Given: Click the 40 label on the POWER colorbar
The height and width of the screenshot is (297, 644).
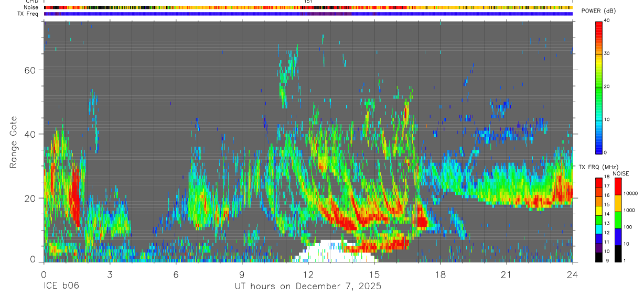Looking at the screenshot, I should click(x=608, y=20).
